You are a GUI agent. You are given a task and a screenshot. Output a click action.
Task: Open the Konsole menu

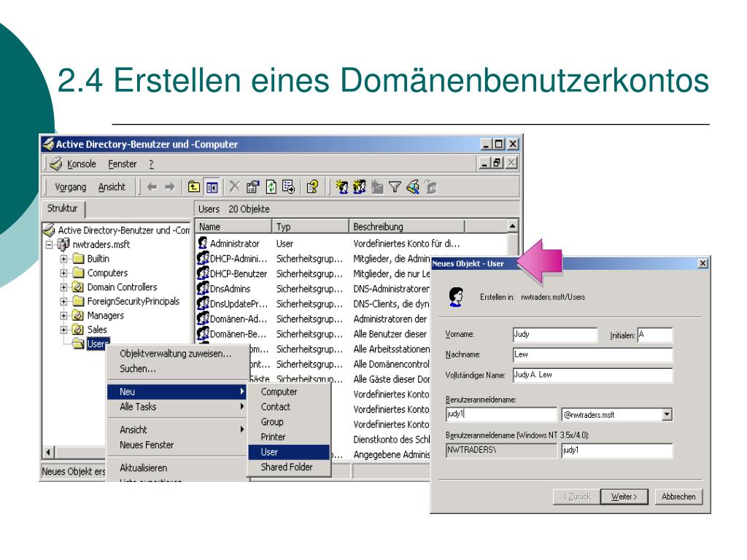tap(82, 164)
